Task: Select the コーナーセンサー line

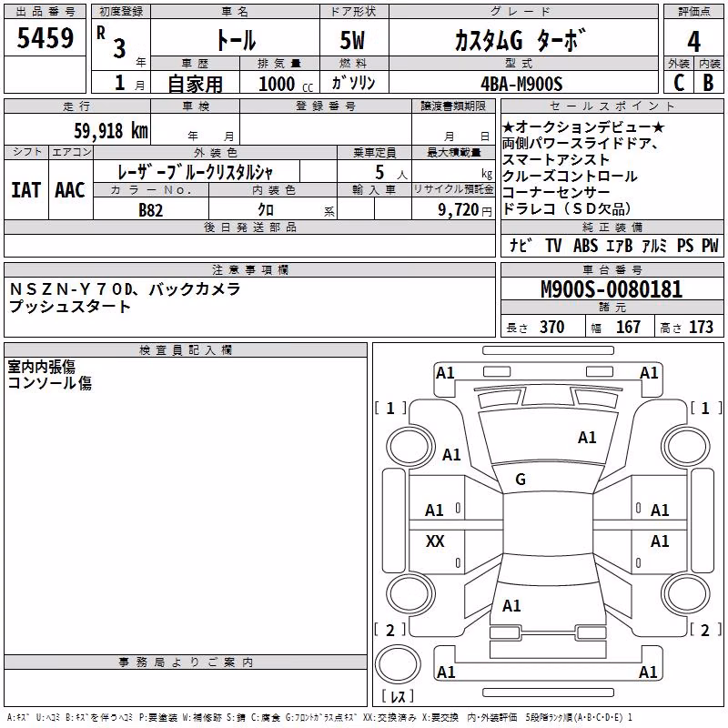Action: click(556, 192)
